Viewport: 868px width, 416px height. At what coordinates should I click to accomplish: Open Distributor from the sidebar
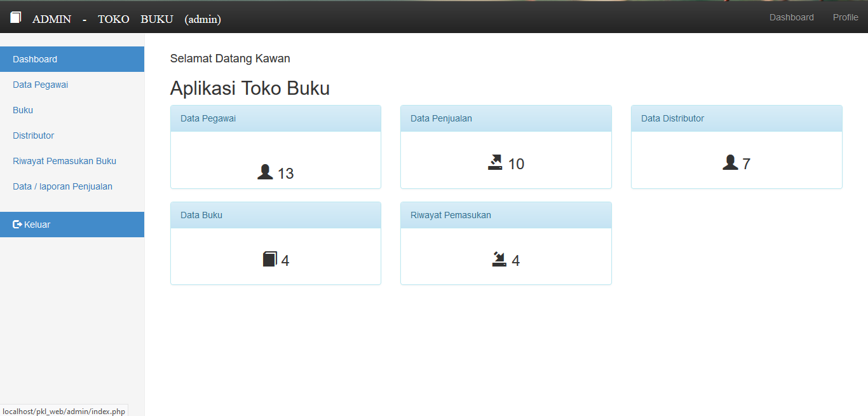(x=33, y=135)
